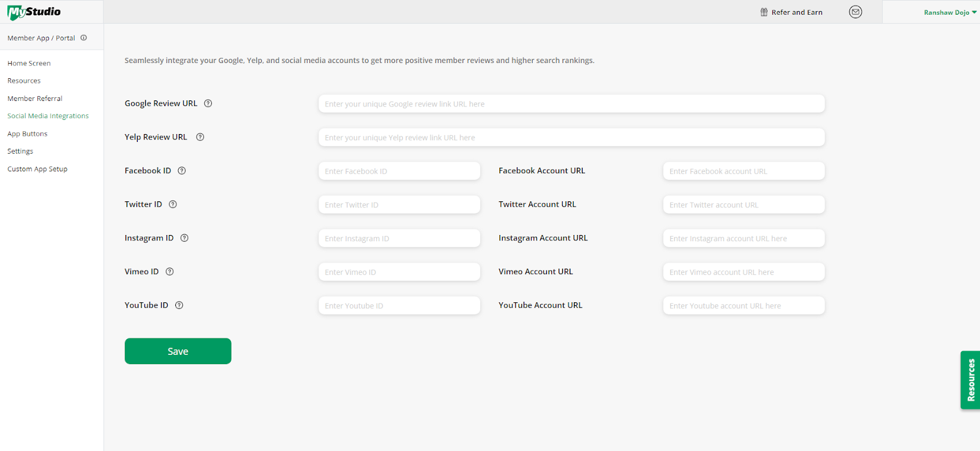This screenshot has height=451, width=980.
Task: Focus the Yelp review link URL field
Action: [571, 137]
